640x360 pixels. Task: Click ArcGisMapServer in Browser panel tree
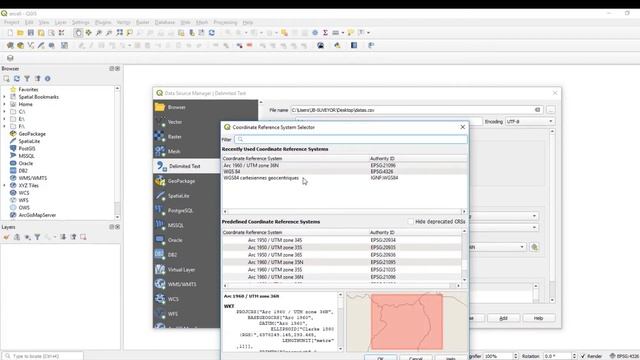tap(37, 215)
